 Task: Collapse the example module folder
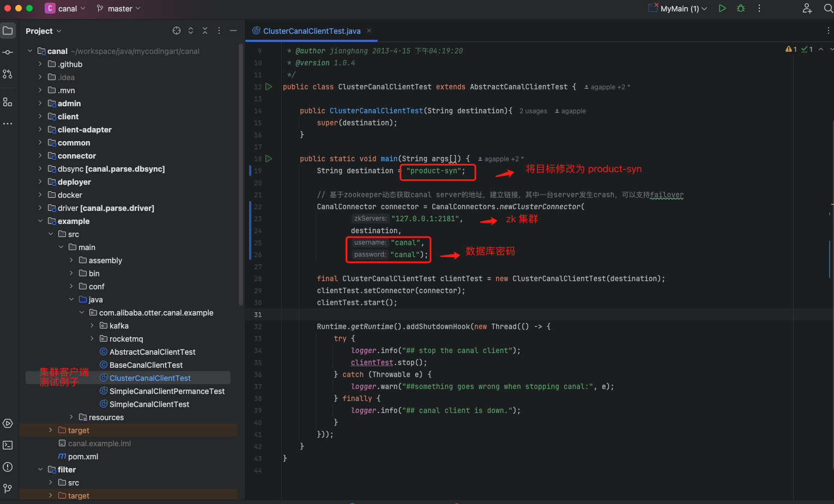tap(40, 221)
